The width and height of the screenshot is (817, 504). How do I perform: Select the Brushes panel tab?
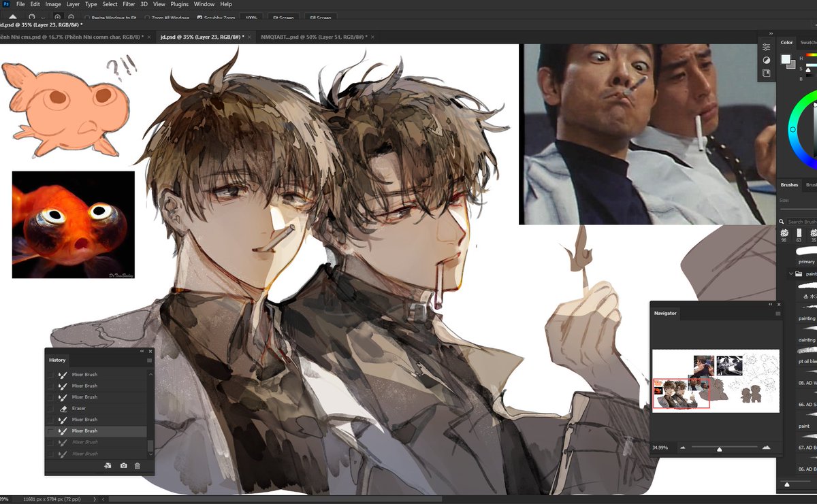coord(789,185)
